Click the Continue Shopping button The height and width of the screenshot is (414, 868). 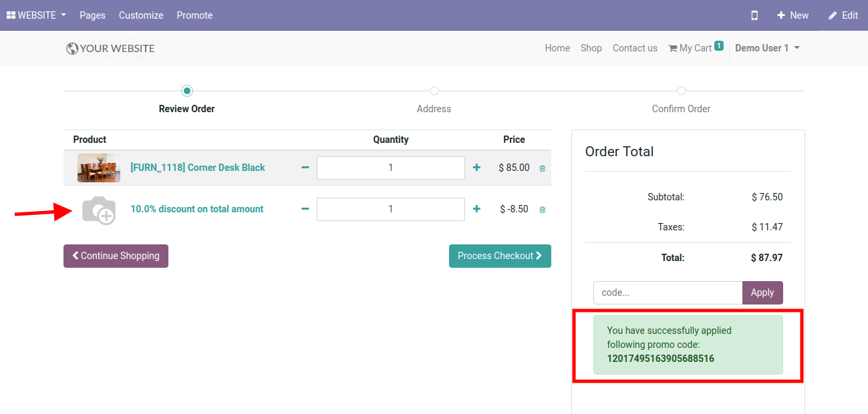pyautogui.click(x=116, y=256)
